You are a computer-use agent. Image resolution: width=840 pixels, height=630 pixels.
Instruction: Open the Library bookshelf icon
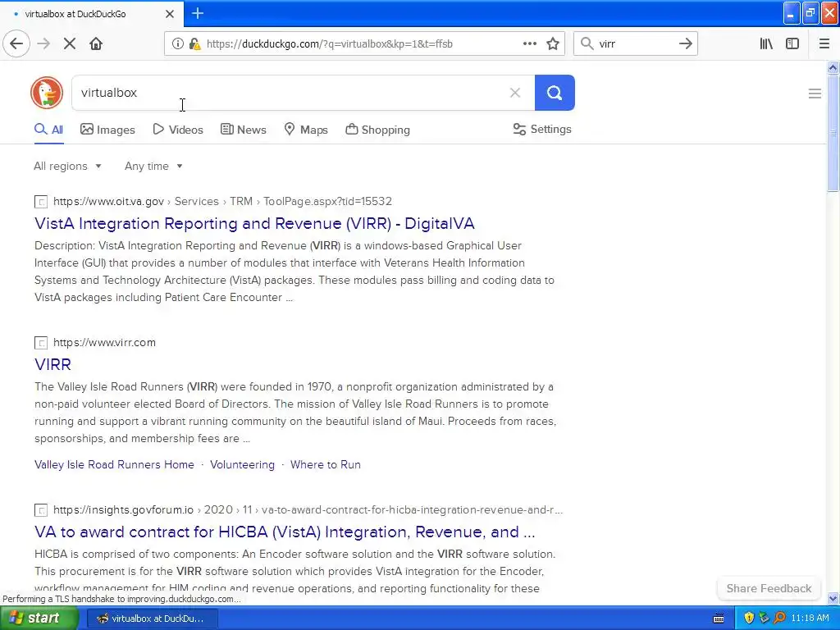pos(766,44)
